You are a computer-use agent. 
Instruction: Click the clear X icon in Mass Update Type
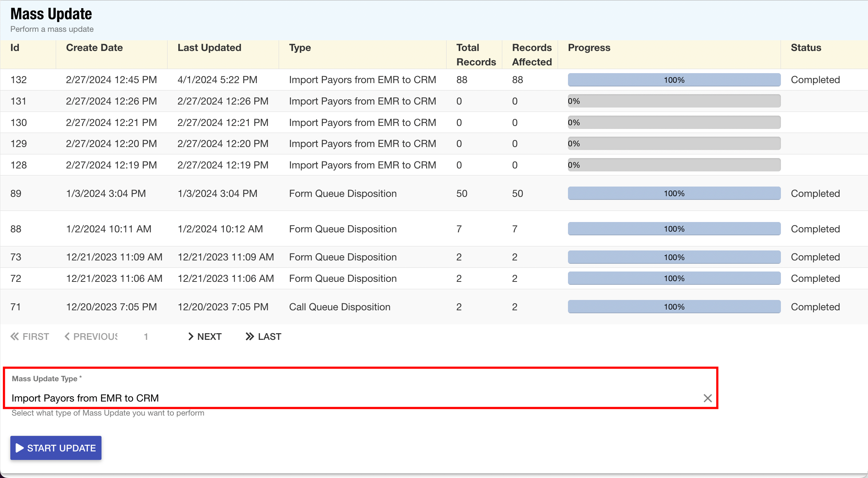[x=707, y=398]
